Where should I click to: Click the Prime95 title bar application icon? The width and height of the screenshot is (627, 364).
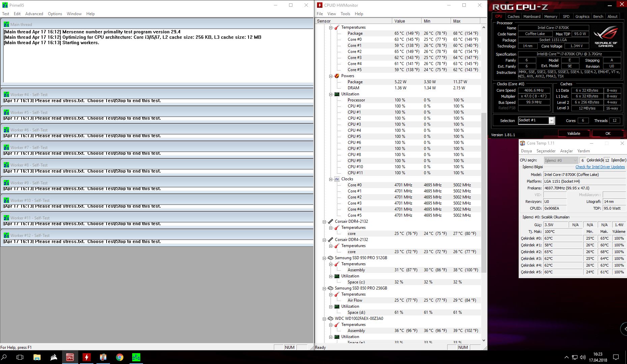click(x=5, y=5)
